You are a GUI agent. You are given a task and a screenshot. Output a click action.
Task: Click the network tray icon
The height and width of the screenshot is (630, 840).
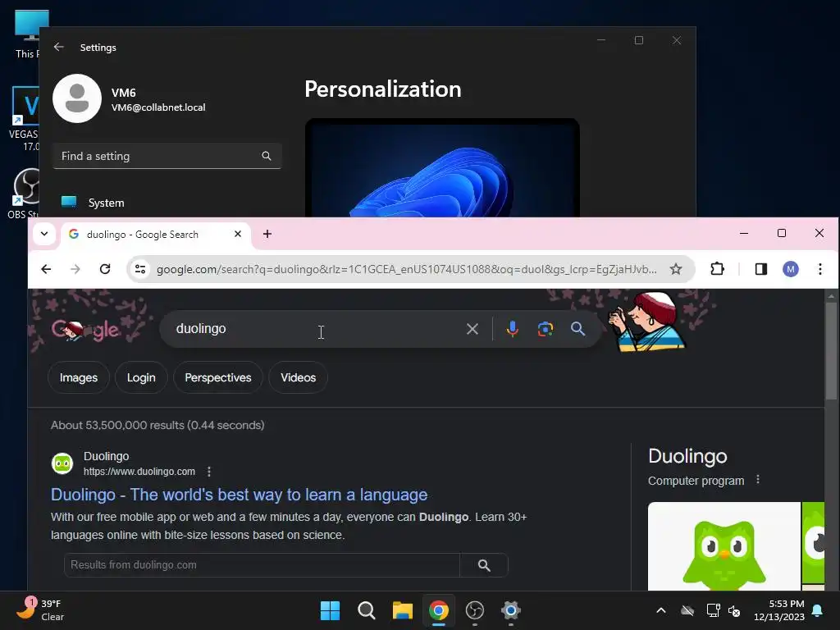pyautogui.click(x=713, y=610)
